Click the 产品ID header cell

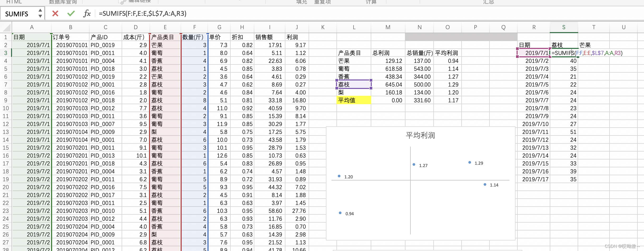(x=105, y=37)
